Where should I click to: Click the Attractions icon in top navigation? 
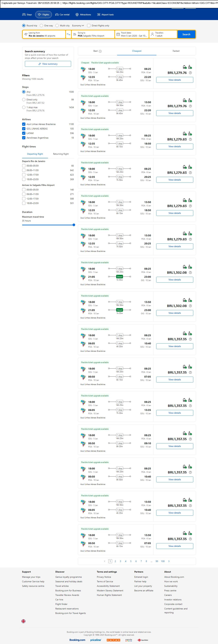(77, 15)
